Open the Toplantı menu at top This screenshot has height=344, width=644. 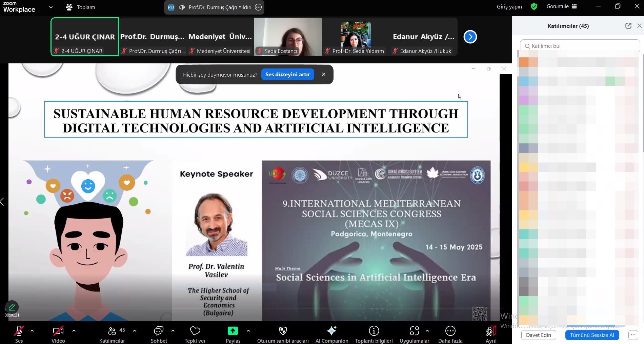coord(81,7)
